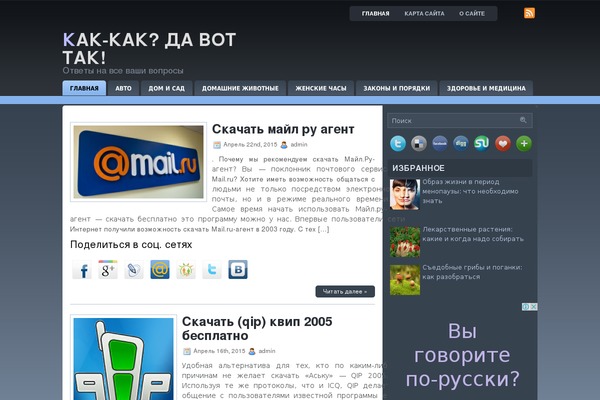Click the Delicious bookmark icon in sidebar
Screen dimensions: 600x400
pos(419,144)
